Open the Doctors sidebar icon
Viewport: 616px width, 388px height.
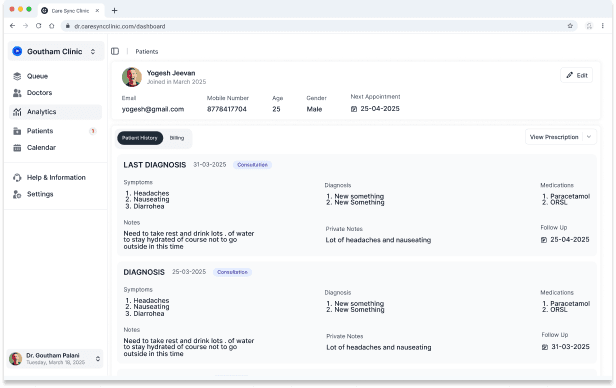(17, 93)
